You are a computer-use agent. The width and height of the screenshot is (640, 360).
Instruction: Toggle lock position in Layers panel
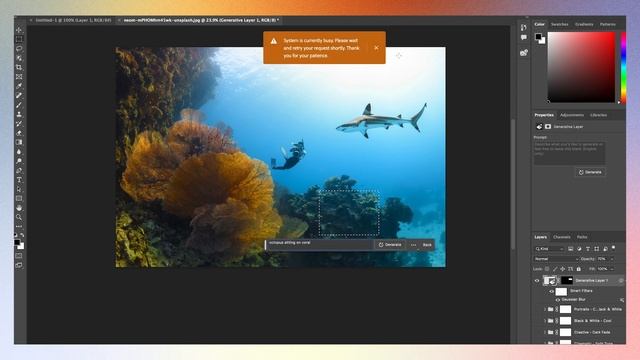562,269
